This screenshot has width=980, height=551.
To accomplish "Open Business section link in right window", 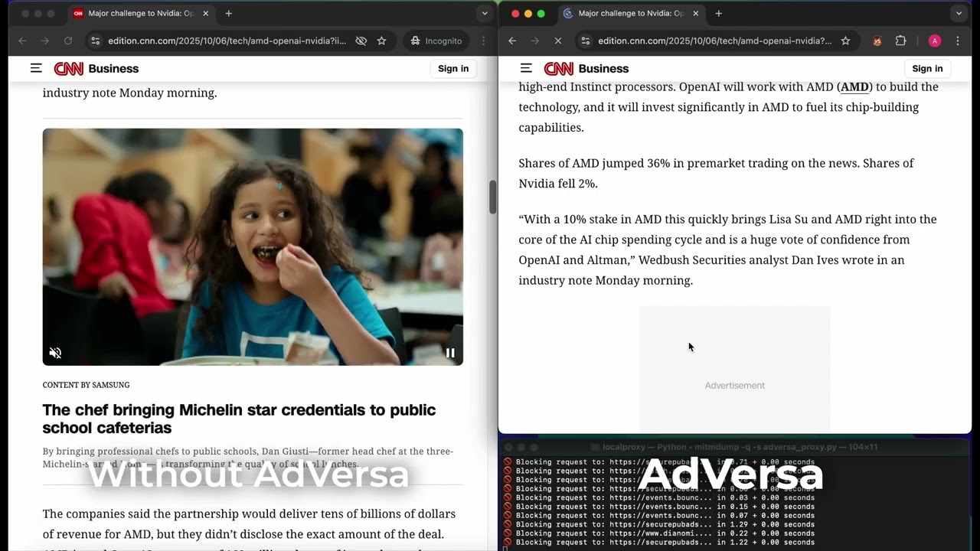I will coord(603,69).
